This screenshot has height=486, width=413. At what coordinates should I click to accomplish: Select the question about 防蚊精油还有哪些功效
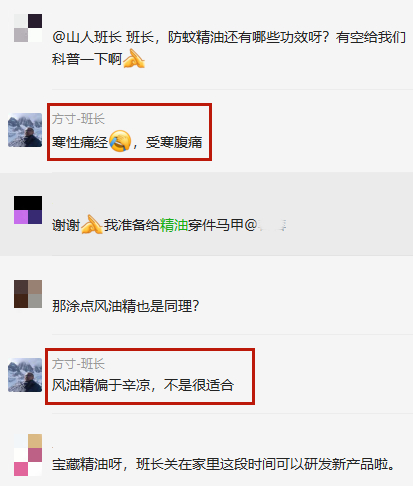(229, 48)
